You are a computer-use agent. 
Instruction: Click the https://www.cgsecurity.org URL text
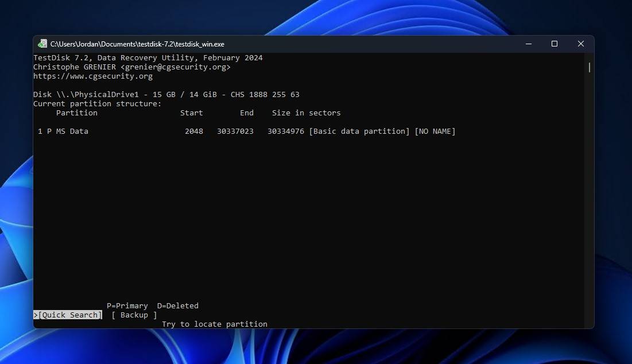93,76
